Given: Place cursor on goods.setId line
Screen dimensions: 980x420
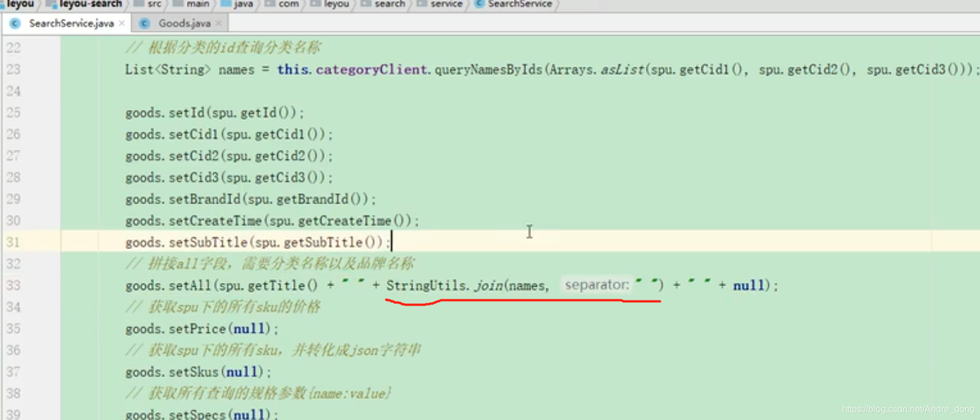Looking at the screenshot, I should [x=215, y=113].
